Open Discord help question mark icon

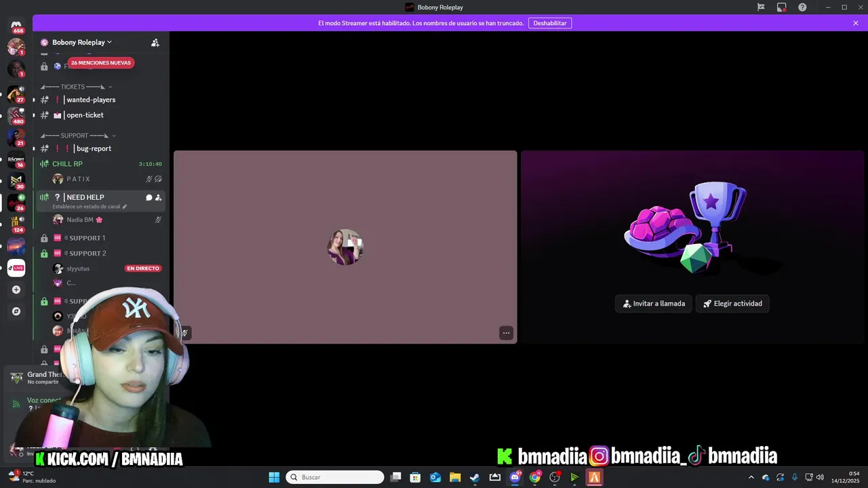[x=802, y=7]
